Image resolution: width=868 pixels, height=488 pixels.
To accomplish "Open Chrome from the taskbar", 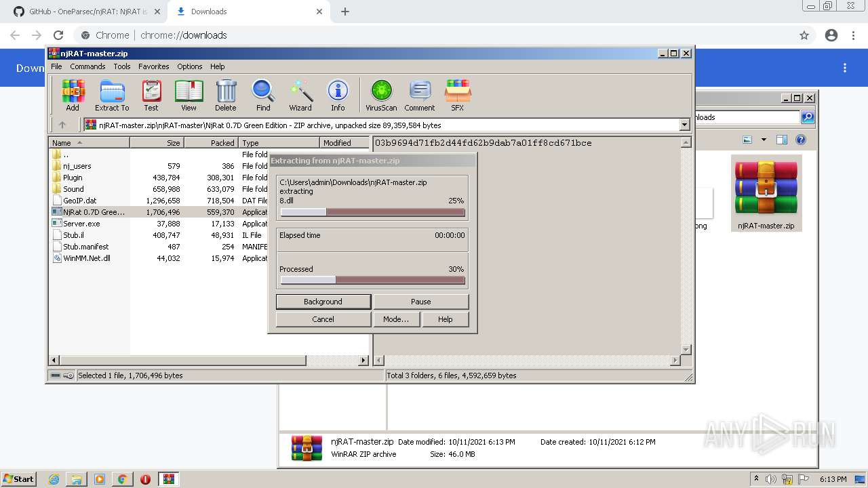I will pos(122,479).
